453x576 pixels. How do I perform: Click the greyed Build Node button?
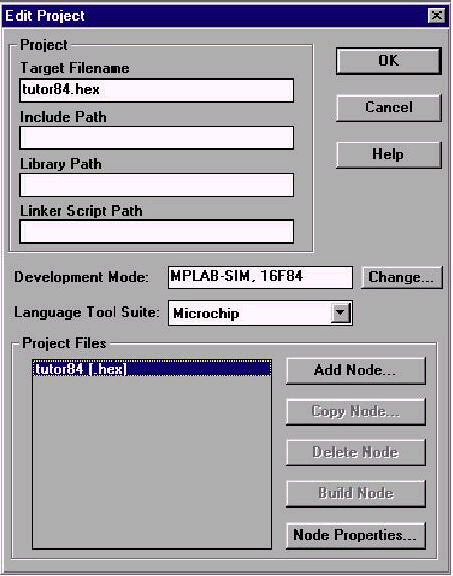[356, 493]
